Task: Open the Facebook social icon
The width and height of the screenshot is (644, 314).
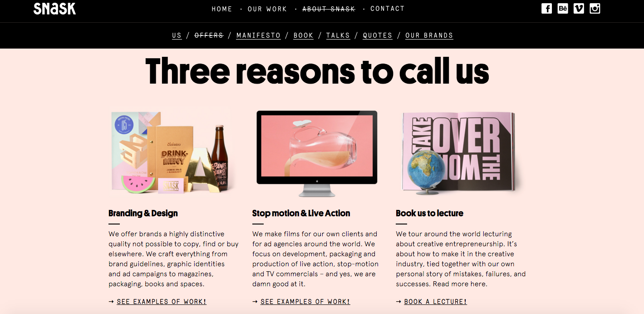Action: pyautogui.click(x=546, y=8)
